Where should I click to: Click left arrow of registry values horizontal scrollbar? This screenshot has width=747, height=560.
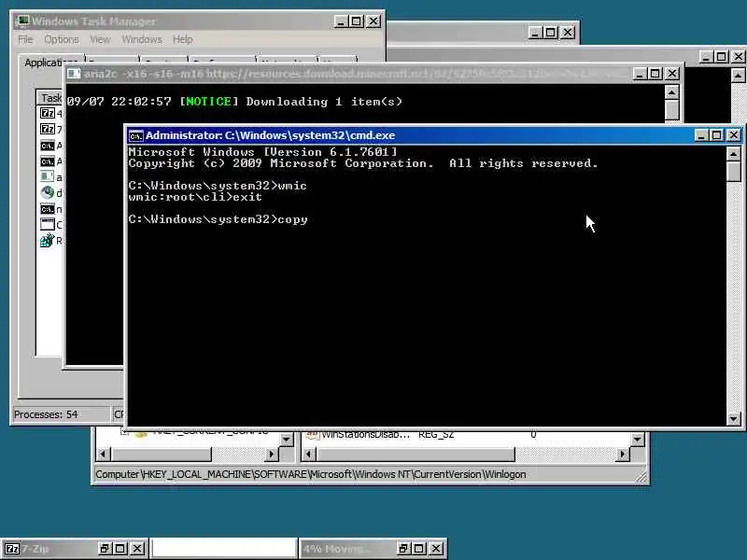(309, 455)
